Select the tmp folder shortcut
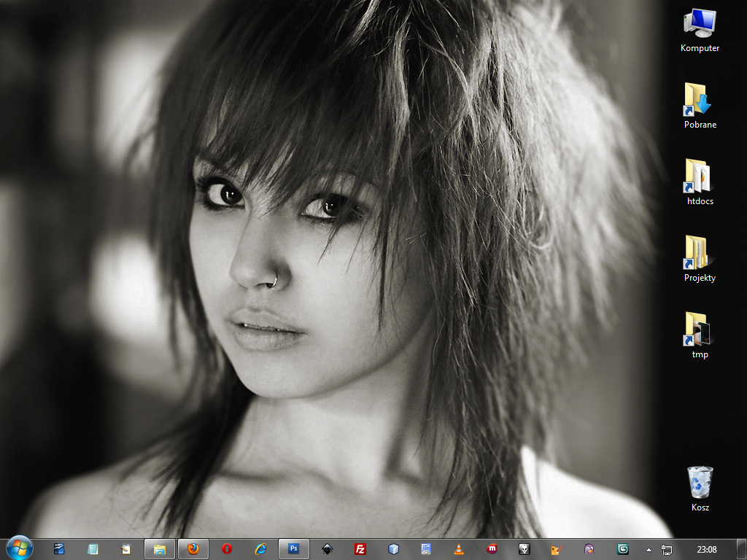Image resolution: width=747 pixels, height=560 pixels. point(700,335)
